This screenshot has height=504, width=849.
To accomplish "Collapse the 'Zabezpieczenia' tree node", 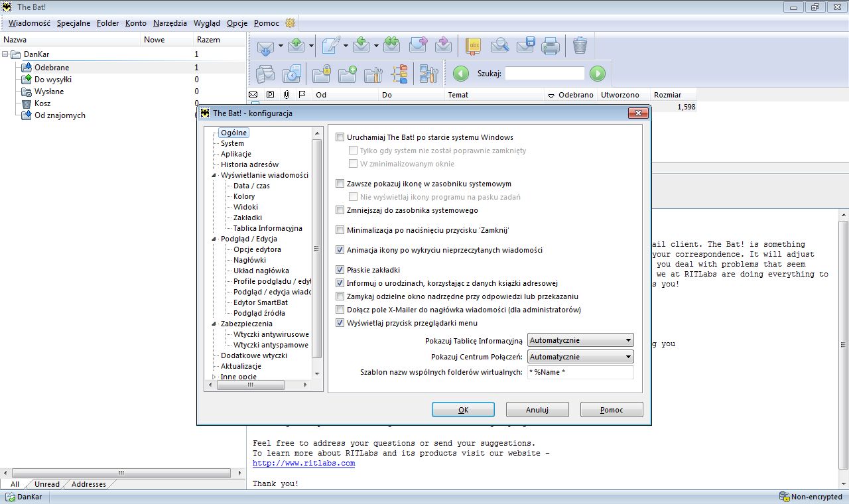I will pos(214,324).
